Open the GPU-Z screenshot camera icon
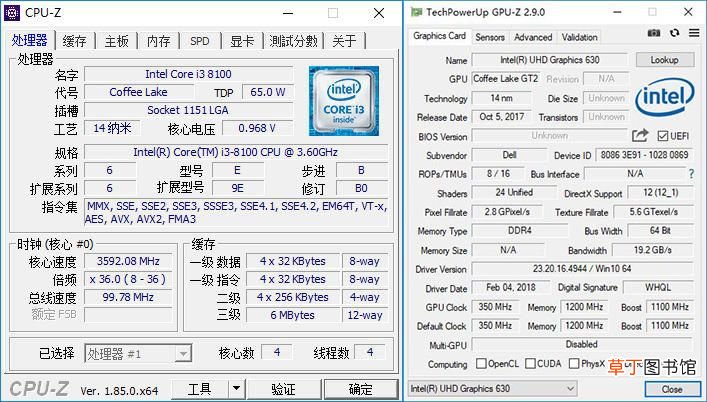The image size is (707, 402). pos(654,33)
